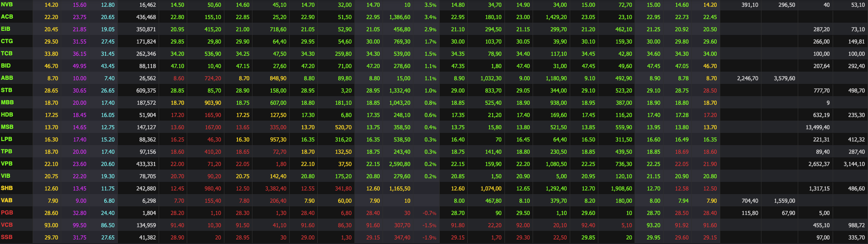Viewport: 868px width, 244px height.
Task: Open the LPB ticker symbol
Action: (x=6, y=139)
